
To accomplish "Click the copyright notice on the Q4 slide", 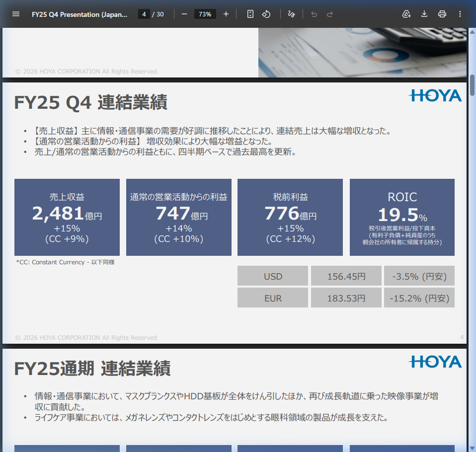I will pos(86,338).
